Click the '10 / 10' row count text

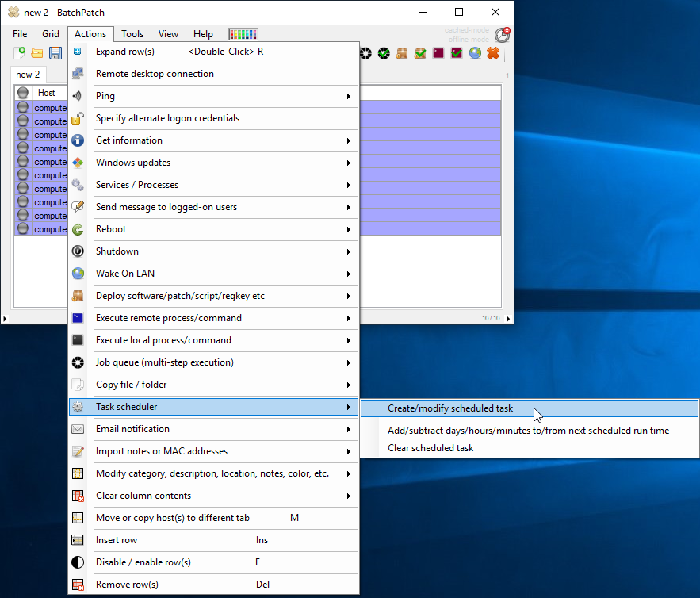(x=491, y=318)
